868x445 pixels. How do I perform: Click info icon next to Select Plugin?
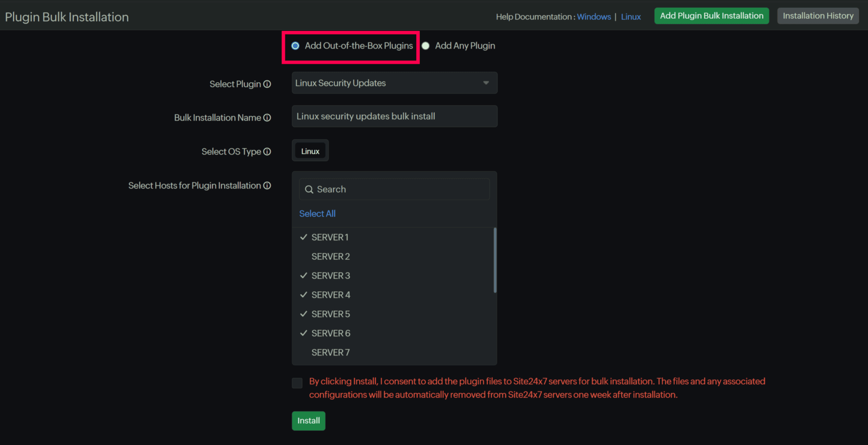click(267, 84)
